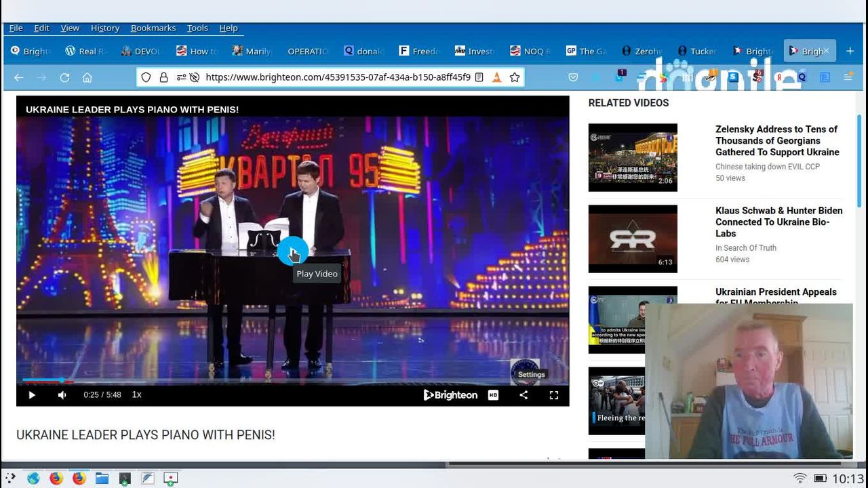
Task: Open the Bookmarks menu
Action: click(x=153, y=28)
